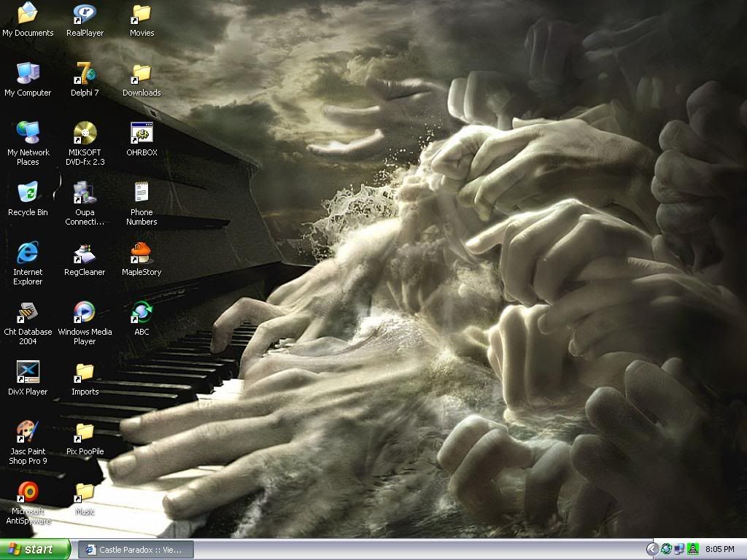Click the 8:05 PM taskbar clock

(719, 550)
